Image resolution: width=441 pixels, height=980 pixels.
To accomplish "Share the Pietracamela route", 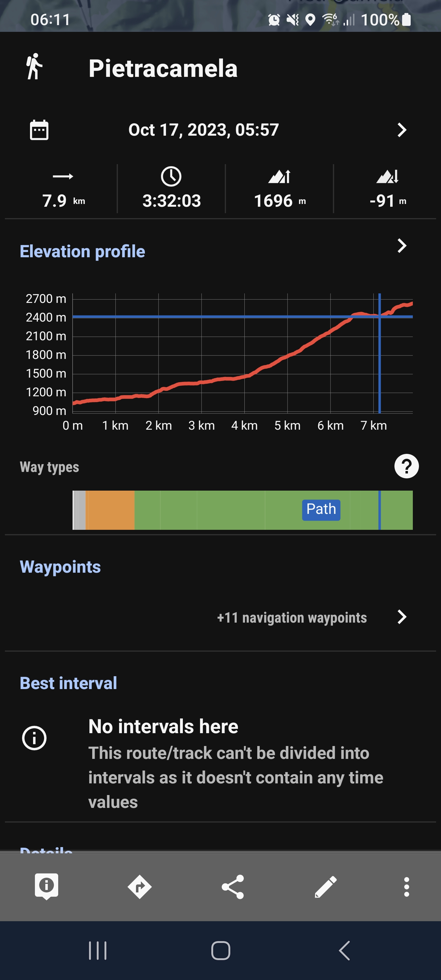I will tap(233, 887).
